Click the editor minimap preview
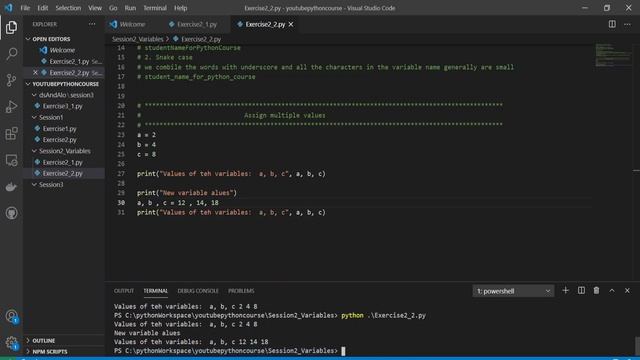The image size is (640, 360). (x=612, y=55)
